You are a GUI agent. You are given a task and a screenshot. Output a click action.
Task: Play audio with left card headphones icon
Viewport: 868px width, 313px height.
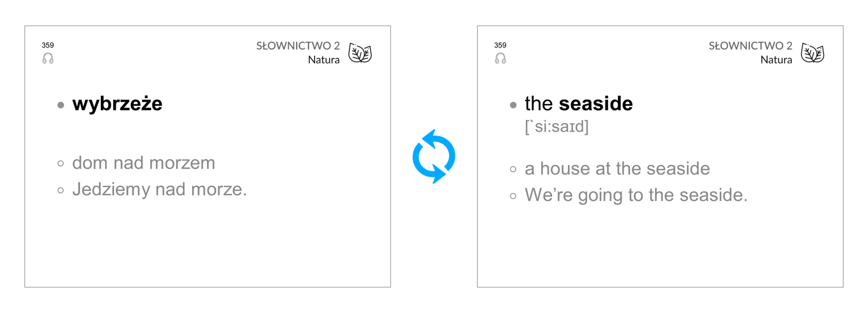coord(48,58)
